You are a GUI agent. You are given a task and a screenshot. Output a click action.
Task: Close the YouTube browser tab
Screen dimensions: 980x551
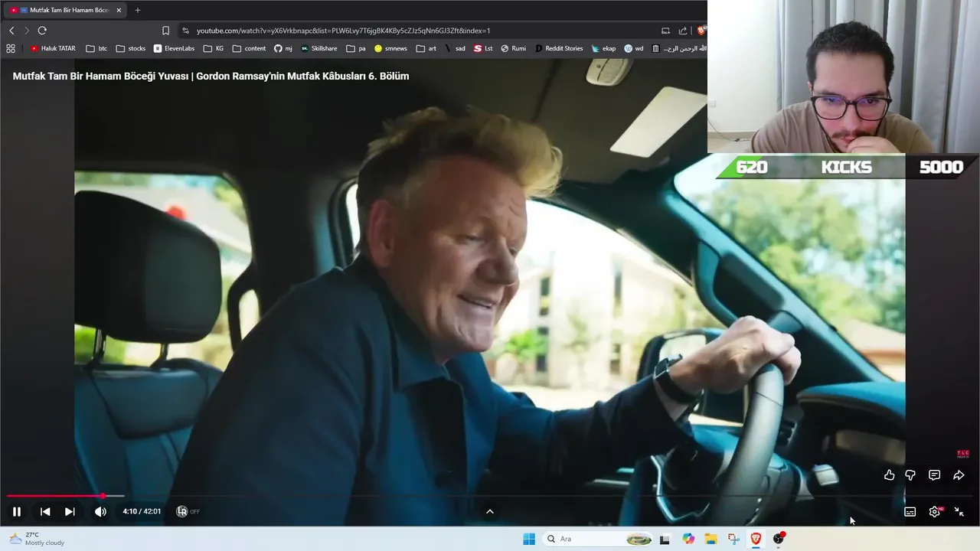point(119,10)
